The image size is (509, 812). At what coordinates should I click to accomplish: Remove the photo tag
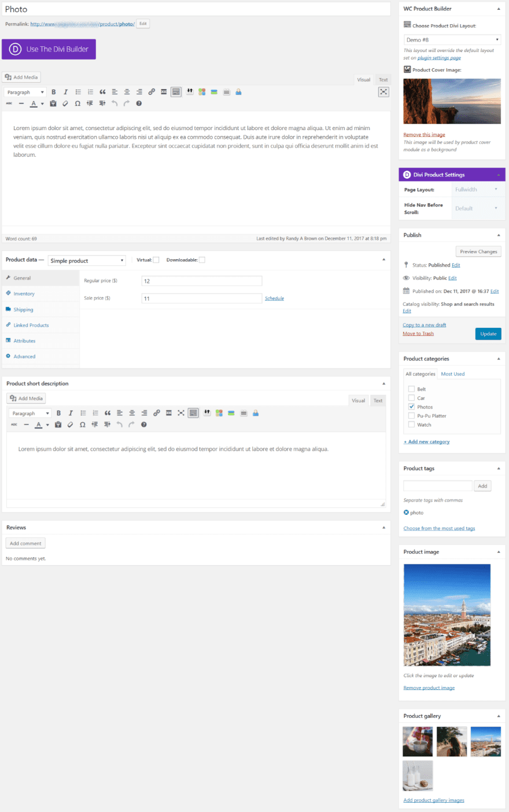coord(406,512)
